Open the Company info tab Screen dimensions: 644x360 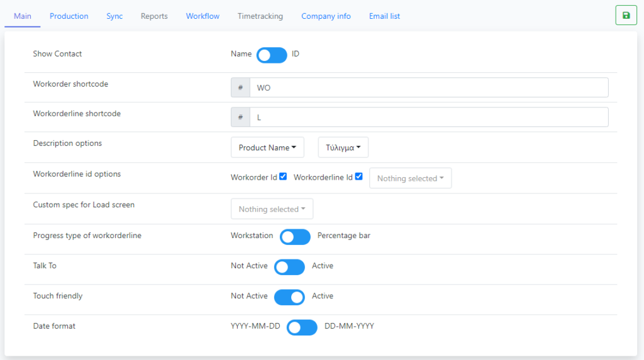pos(326,16)
